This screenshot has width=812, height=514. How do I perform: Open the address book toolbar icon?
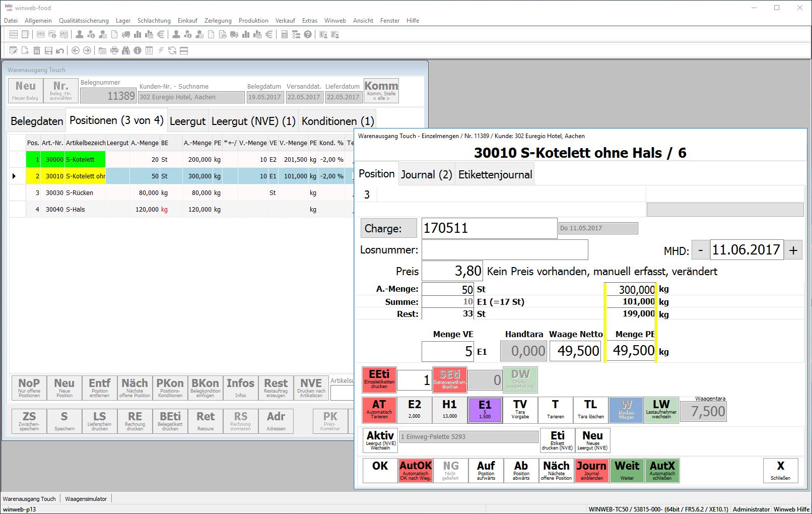(x=26, y=35)
